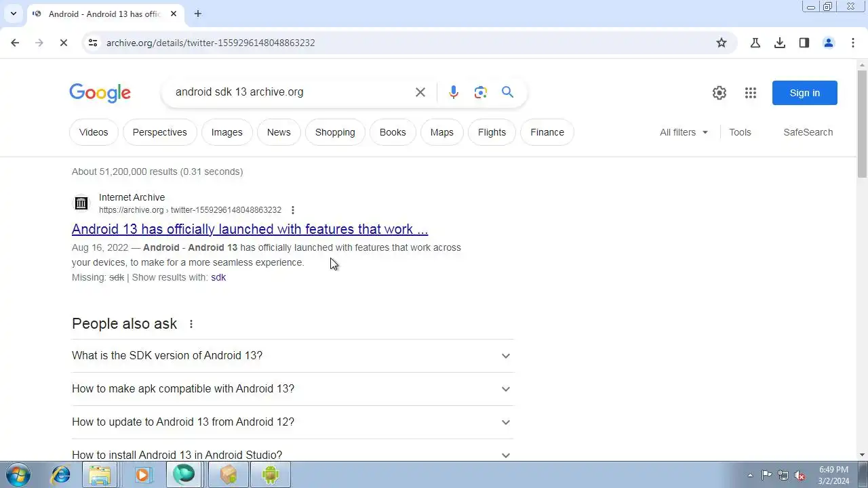Click the page vertical scrollbar thumb
This screenshot has height=488, width=868.
[863, 124]
